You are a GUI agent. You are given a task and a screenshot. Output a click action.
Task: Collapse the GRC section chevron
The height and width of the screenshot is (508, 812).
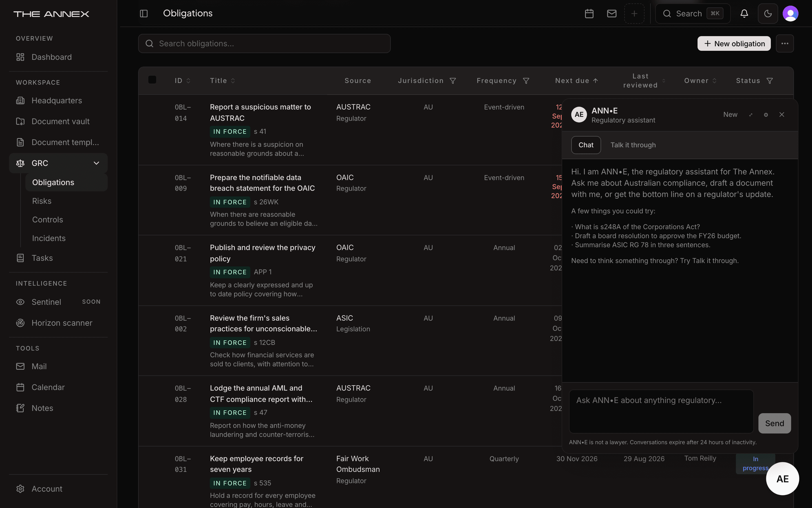[96, 163]
